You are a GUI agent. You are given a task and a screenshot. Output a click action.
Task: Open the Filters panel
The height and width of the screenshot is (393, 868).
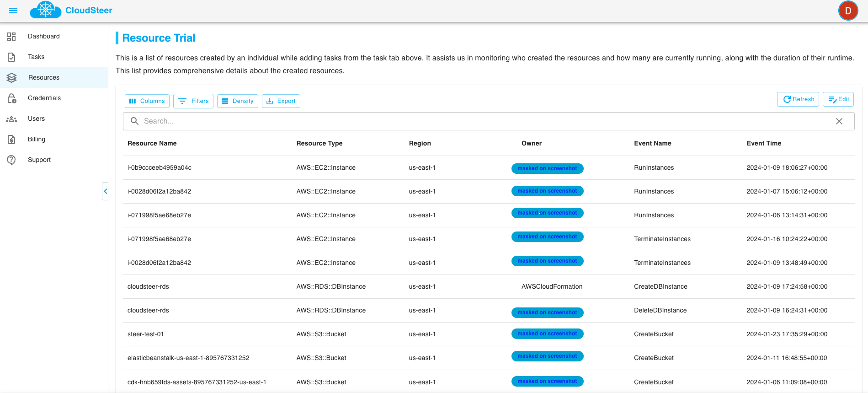click(193, 101)
